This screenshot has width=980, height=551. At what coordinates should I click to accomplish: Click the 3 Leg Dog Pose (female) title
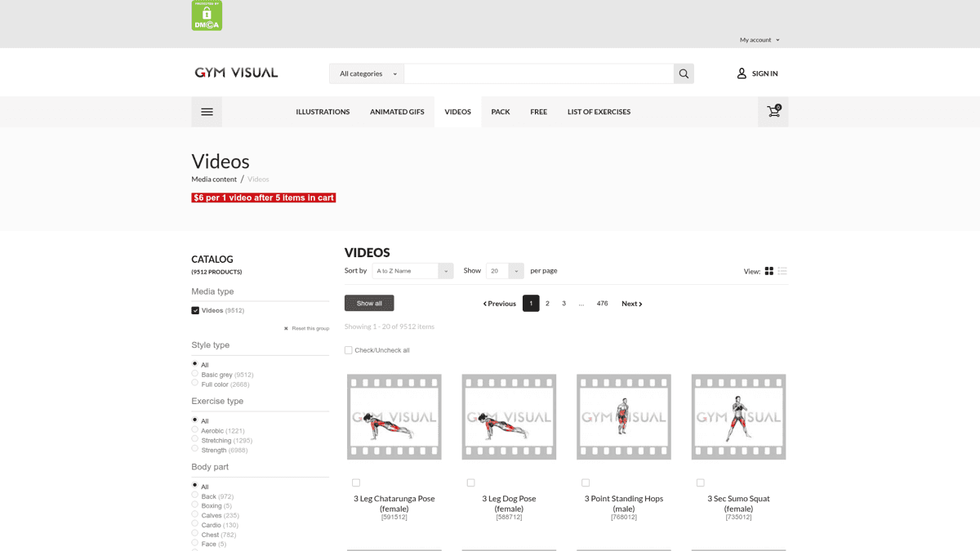[509, 504]
